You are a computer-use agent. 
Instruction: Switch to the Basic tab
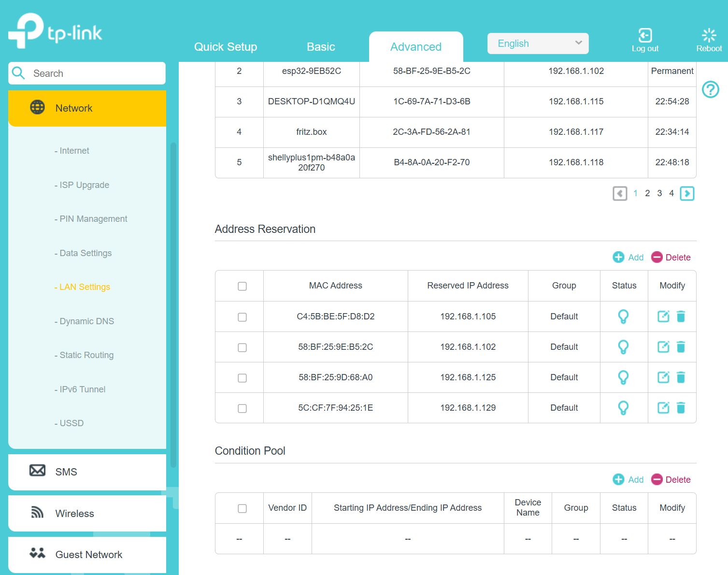click(x=321, y=47)
